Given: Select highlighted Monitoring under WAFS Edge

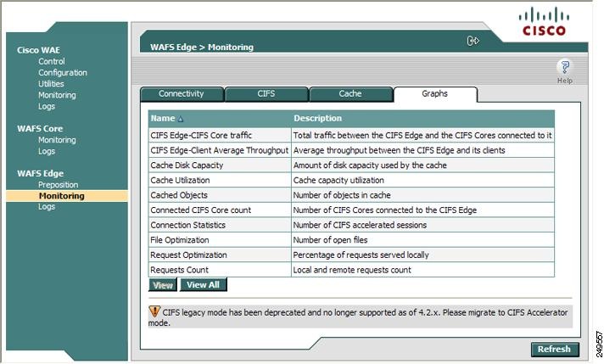Looking at the screenshot, I should (x=67, y=196).
